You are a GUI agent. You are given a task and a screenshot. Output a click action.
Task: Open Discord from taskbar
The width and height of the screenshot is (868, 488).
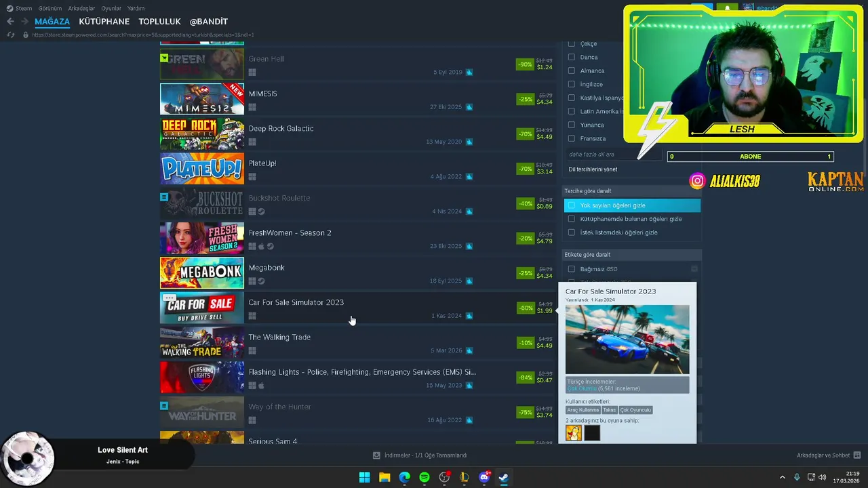[484, 477]
